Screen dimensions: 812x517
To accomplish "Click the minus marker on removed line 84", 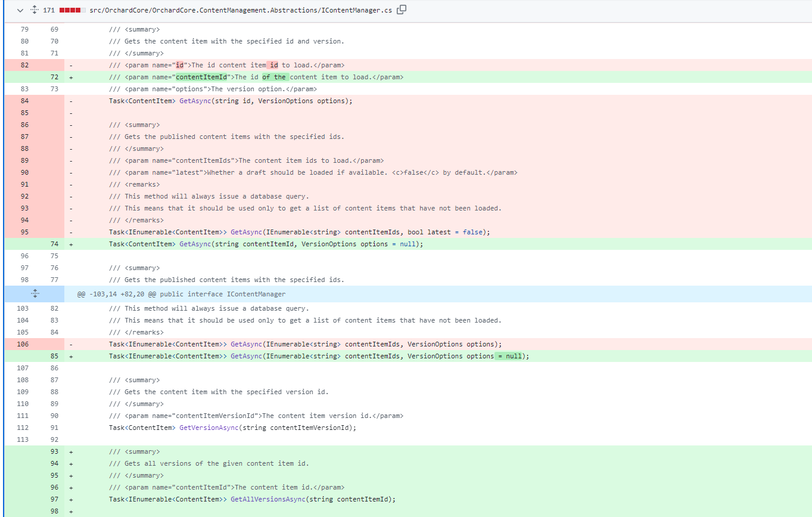I will (71, 101).
